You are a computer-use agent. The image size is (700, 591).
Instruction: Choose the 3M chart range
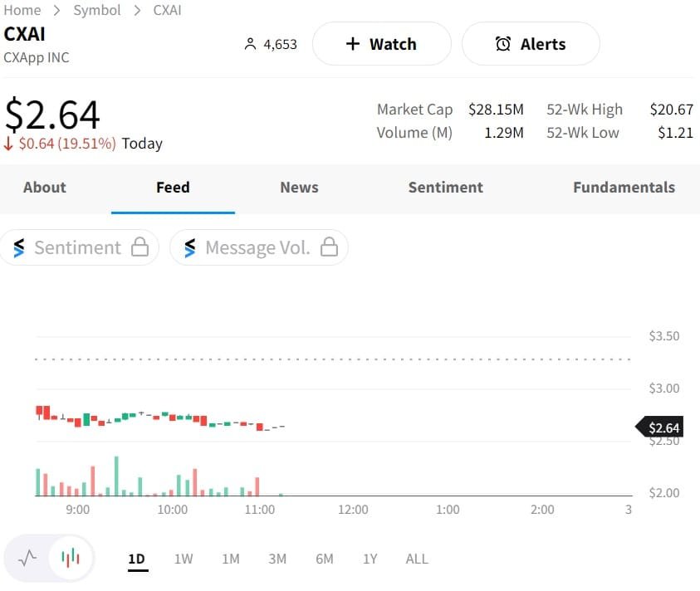tap(277, 559)
